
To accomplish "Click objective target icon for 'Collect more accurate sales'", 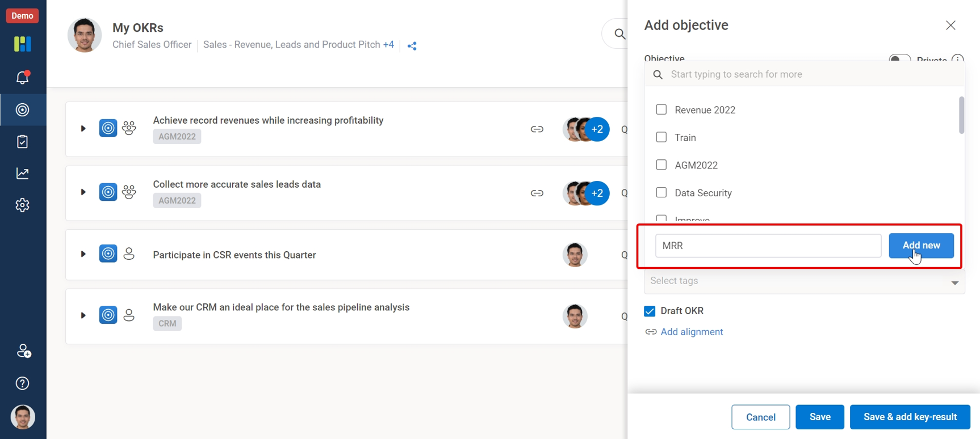I will 108,192.
